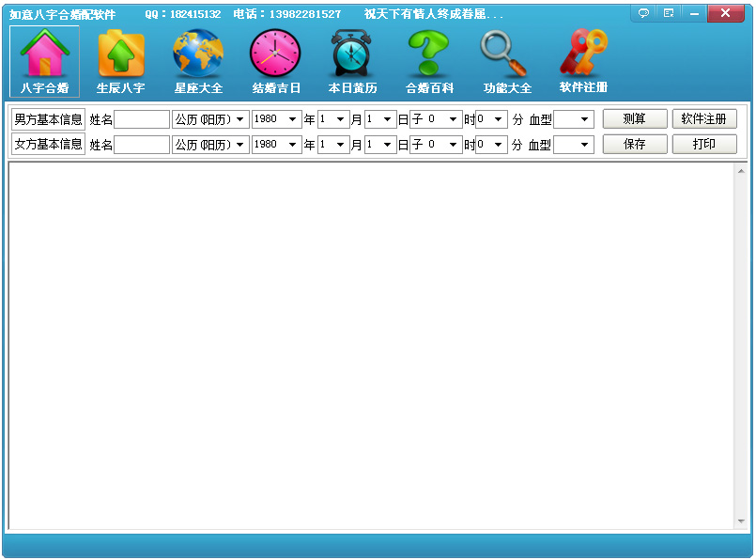The width and height of the screenshot is (756, 560).
Task: Open the 生辰八字 folder icon
Action: pos(121,54)
